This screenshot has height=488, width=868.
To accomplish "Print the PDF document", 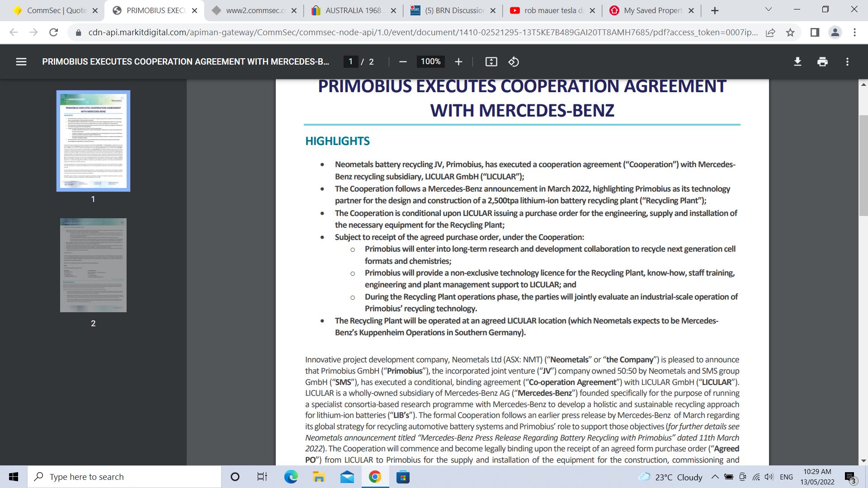I will pyautogui.click(x=822, y=62).
